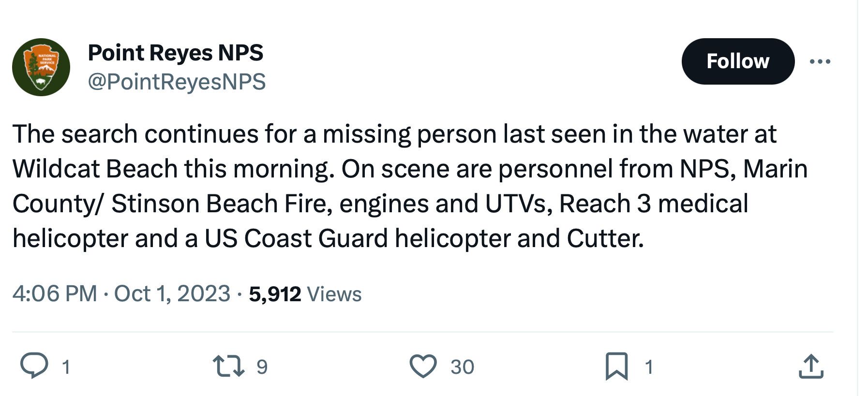Open the Point Reyes NPS display name

[176, 52]
